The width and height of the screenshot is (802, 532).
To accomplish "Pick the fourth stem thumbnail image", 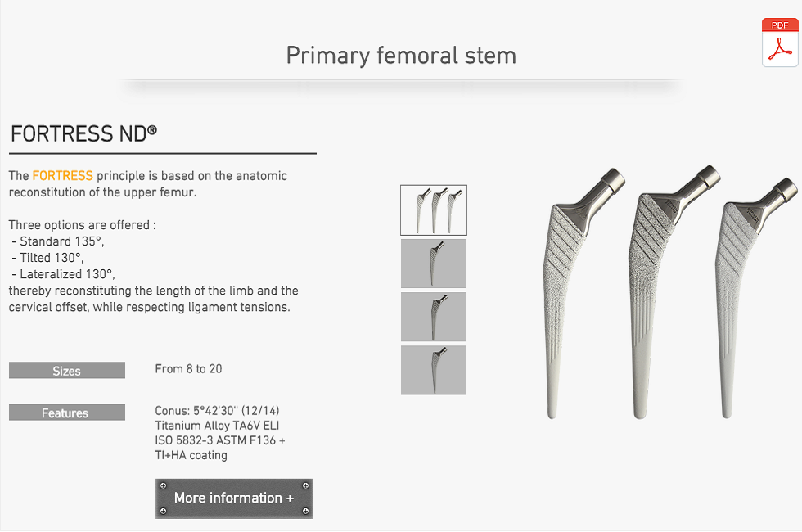I will pos(434,370).
